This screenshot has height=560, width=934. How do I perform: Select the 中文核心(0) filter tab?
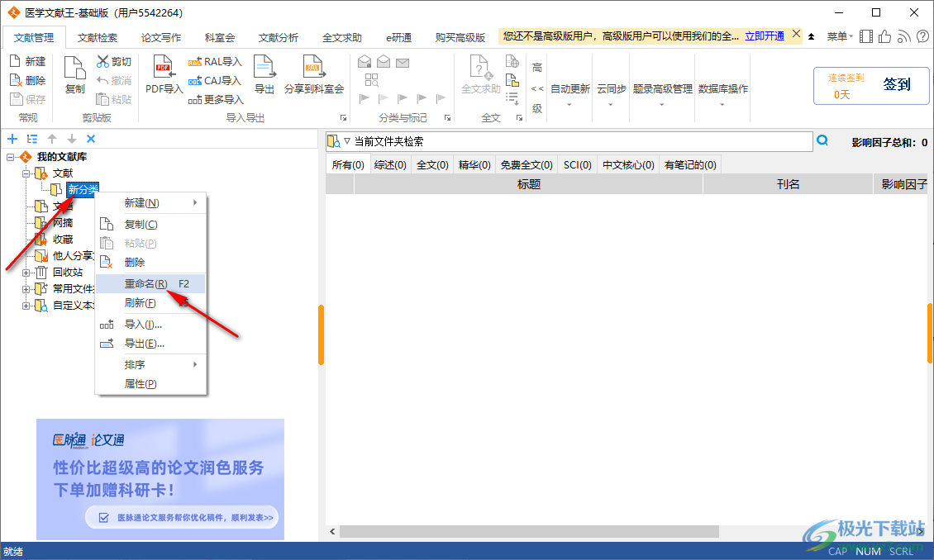click(x=628, y=165)
